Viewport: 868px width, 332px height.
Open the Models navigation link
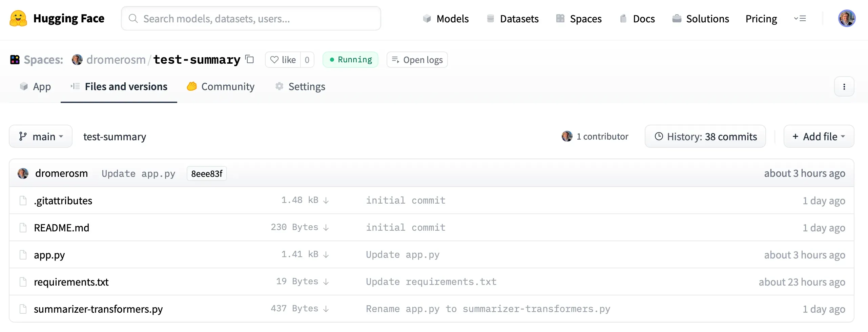click(446, 19)
